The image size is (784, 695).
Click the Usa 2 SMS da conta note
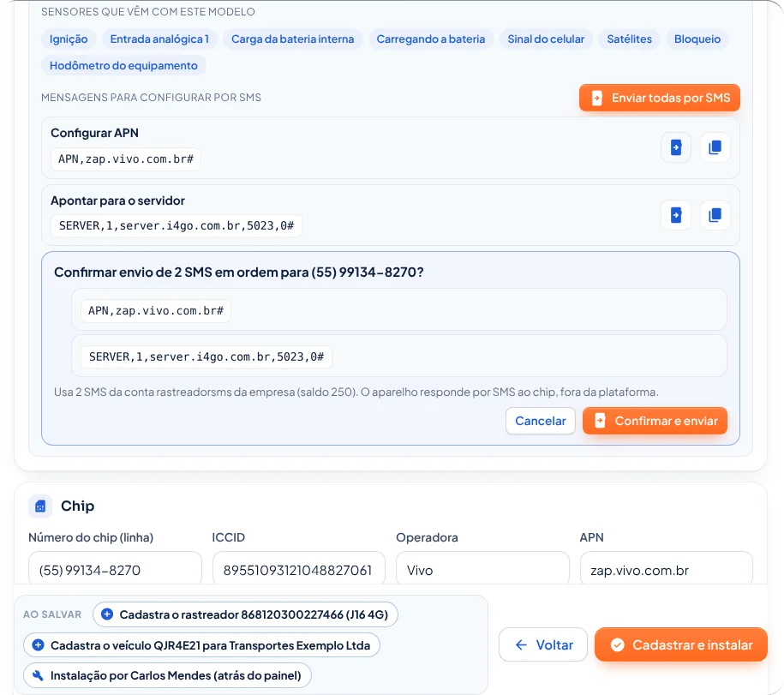356,392
